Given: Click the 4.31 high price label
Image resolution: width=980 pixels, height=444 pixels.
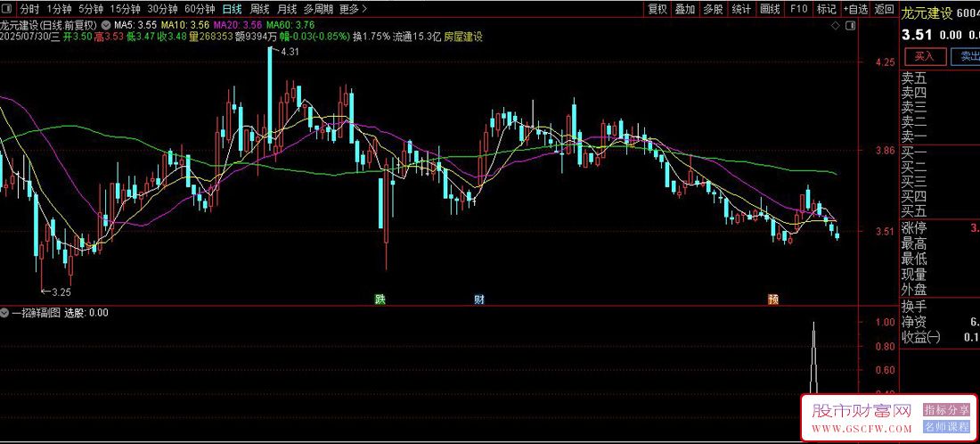Looking at the screenshot, I should [290, 52].
